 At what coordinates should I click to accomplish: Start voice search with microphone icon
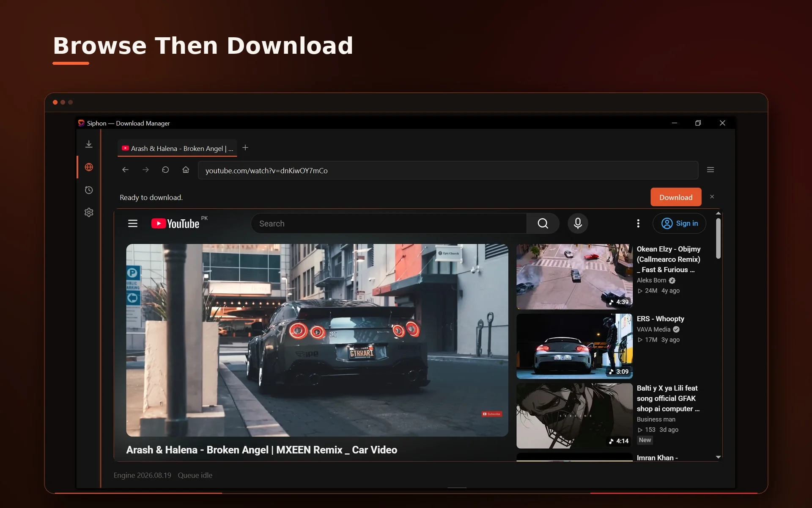578,224
